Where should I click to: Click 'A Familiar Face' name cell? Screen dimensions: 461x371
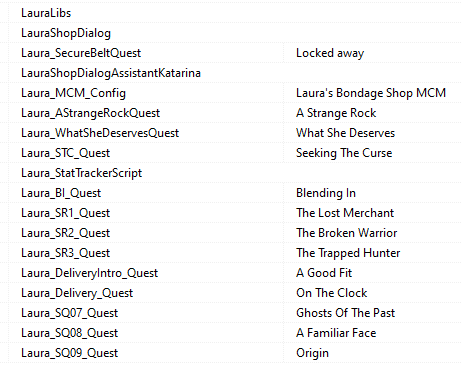pos(336,333)
